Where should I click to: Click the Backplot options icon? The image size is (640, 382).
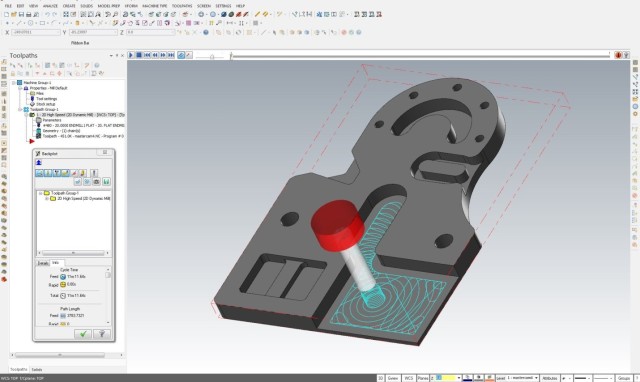pos(94,173)
